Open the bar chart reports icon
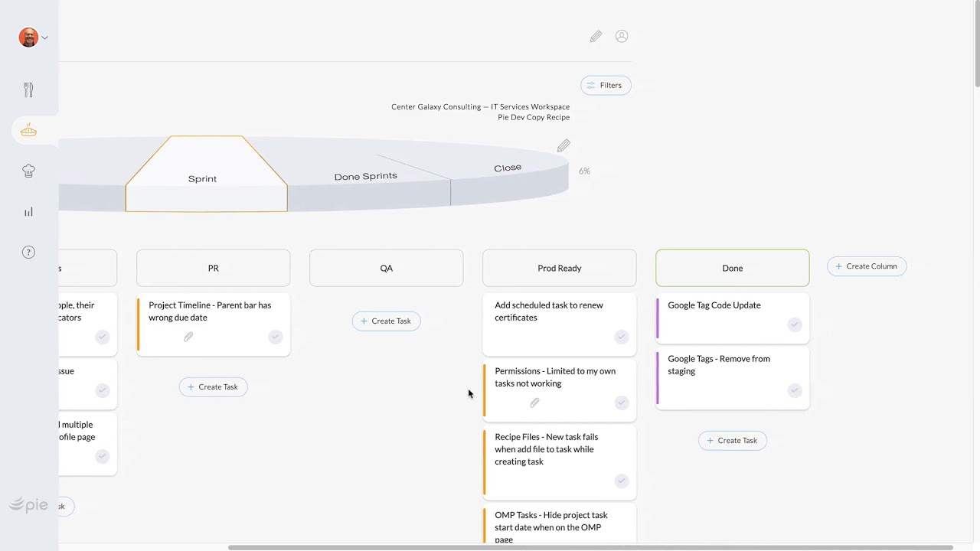 [28, 212]
